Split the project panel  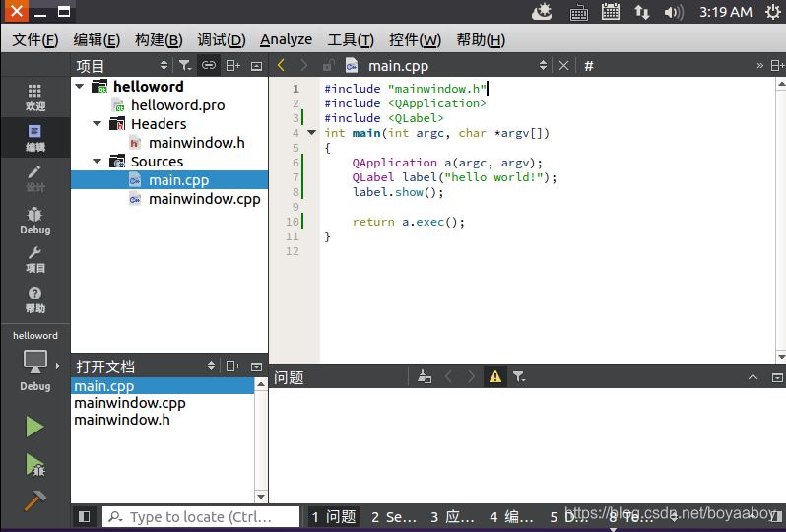tap(233, 66)
